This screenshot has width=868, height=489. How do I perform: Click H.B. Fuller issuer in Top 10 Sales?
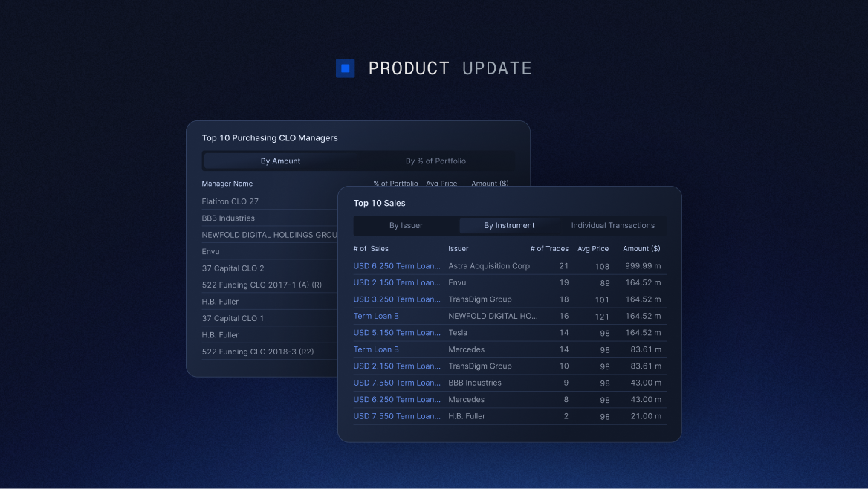467,416
